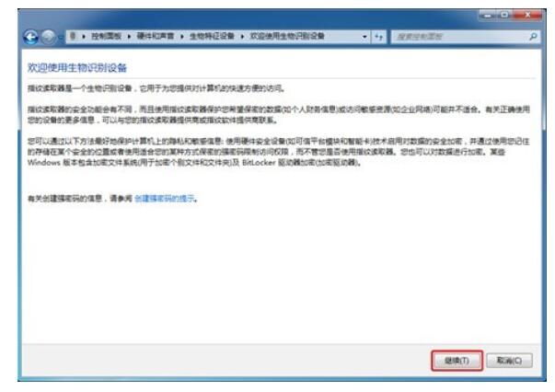555x392 pixels.
Task: Maximize the window
Action: (x=504, y=15)
